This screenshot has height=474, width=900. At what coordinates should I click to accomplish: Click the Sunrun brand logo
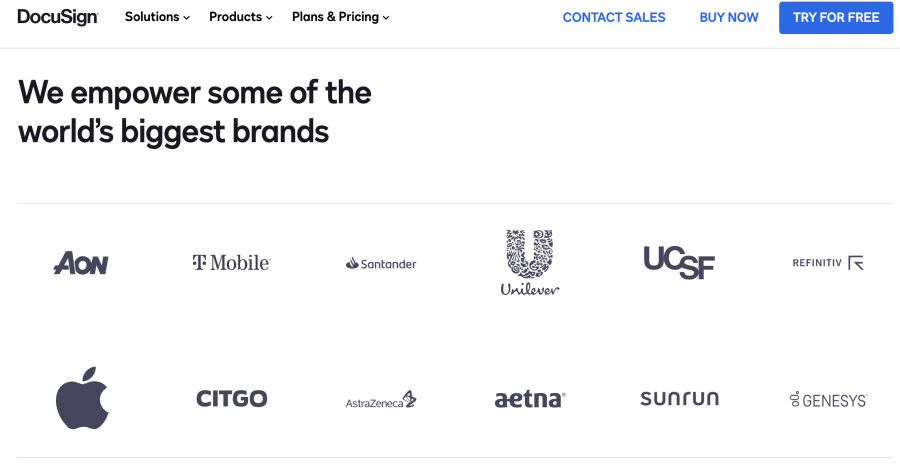[x=679, y=398]
